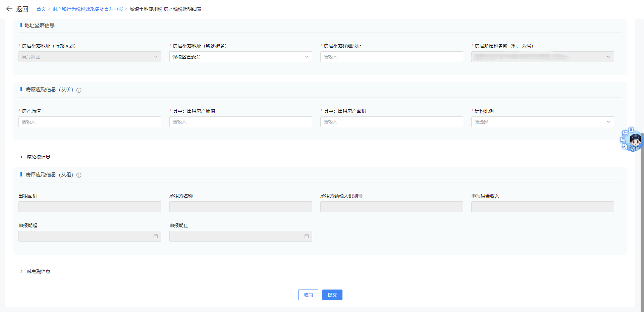
Task: Open 财产和行为税税源采集及合并申报 breadcrumb
Action: pos(88,9)
